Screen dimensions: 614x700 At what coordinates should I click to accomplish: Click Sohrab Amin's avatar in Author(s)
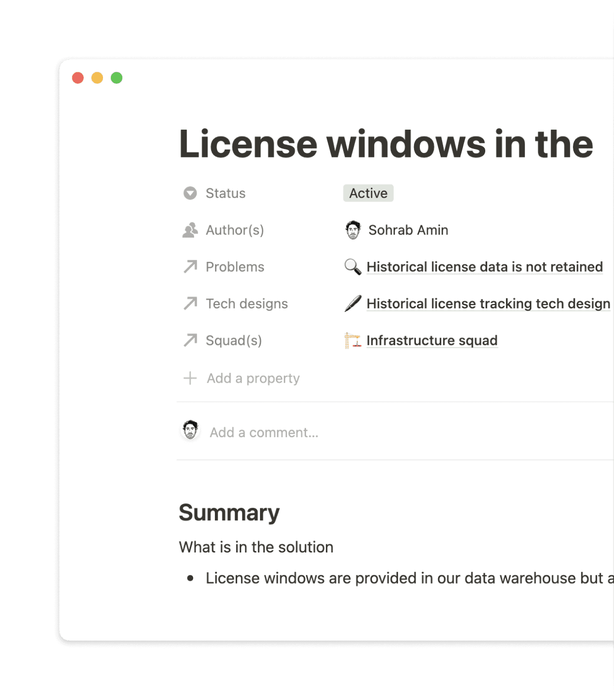[353, 230]
